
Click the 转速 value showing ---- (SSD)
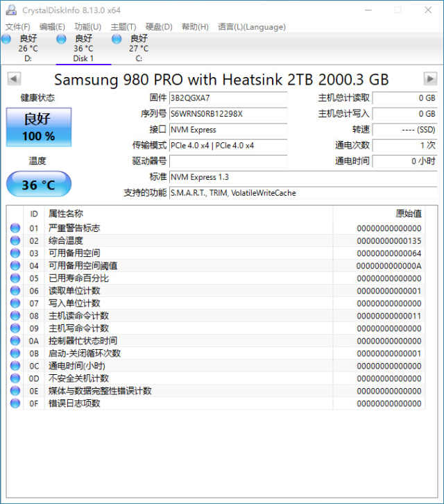[405, 130]
